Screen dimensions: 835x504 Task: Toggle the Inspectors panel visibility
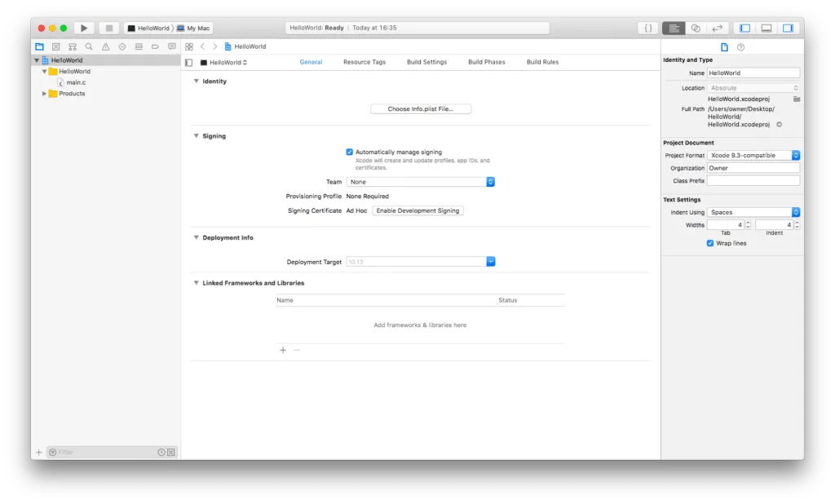789,28
